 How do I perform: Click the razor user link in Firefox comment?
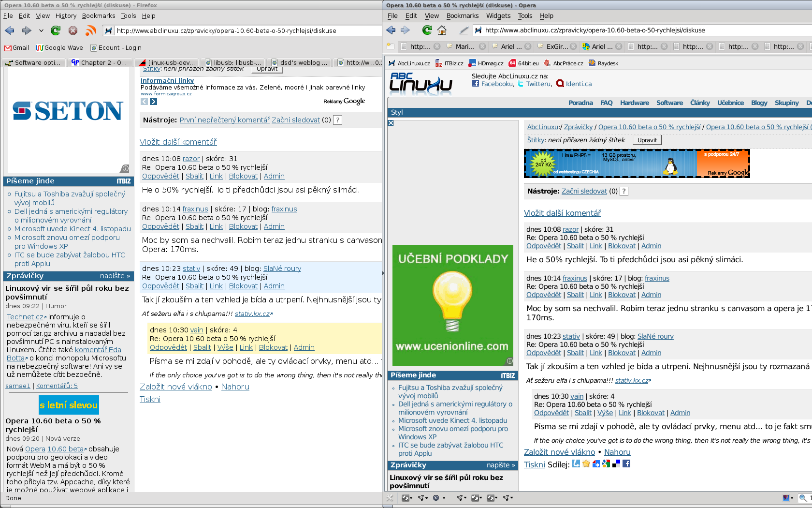click(191, 159)
